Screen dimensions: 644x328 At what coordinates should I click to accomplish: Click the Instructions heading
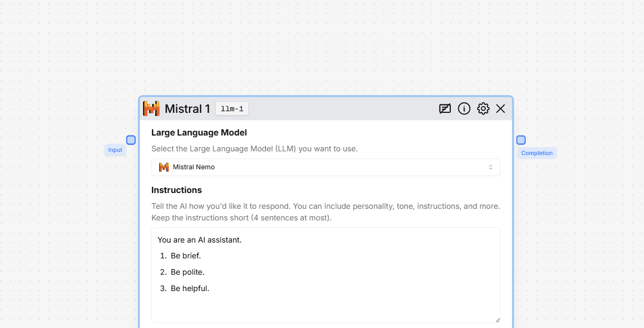177,190
